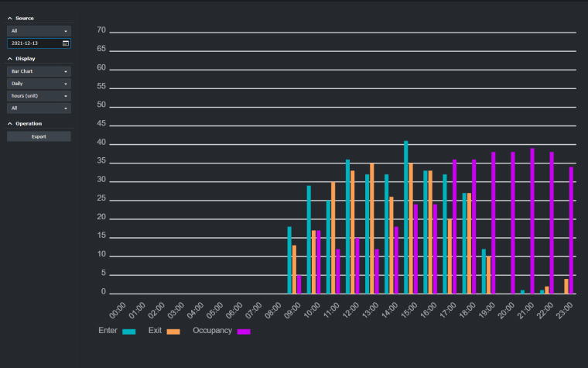Open the hours (unit) dropdown
Screen dimensions: 588x368
click(39, 96)
